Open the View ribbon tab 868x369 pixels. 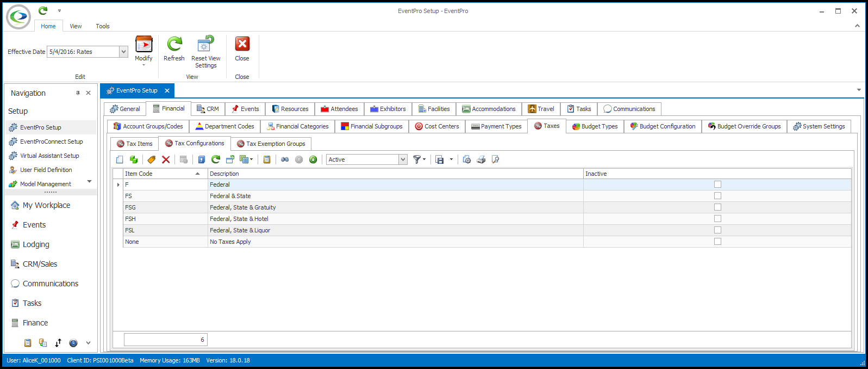[x=76, y=26]
